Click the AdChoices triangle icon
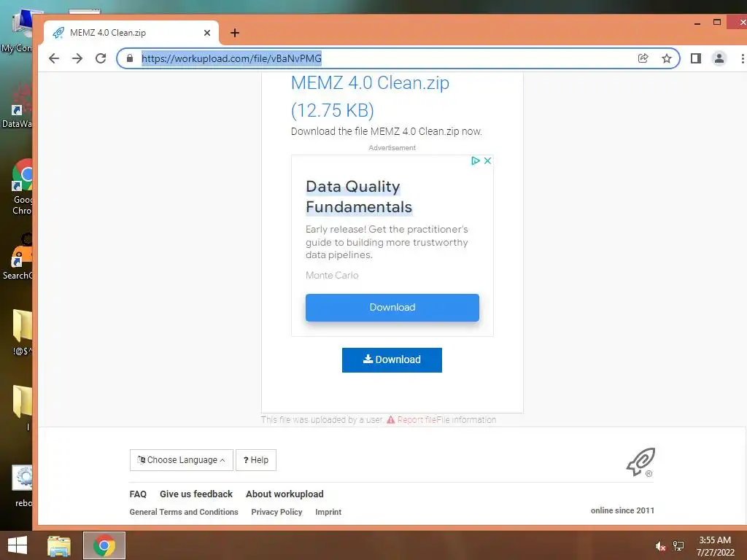 point(475,160)
